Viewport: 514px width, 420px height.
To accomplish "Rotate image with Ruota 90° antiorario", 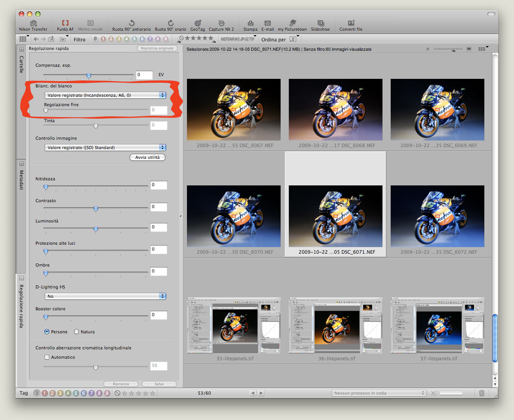I will [x=132, y=26].
